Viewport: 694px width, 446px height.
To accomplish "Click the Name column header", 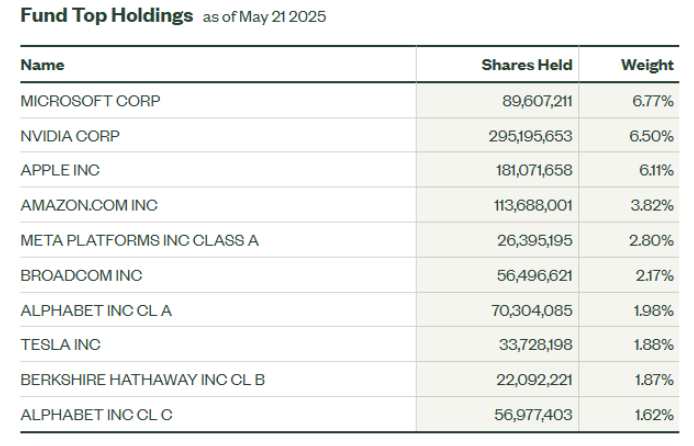I will (42, 65).
